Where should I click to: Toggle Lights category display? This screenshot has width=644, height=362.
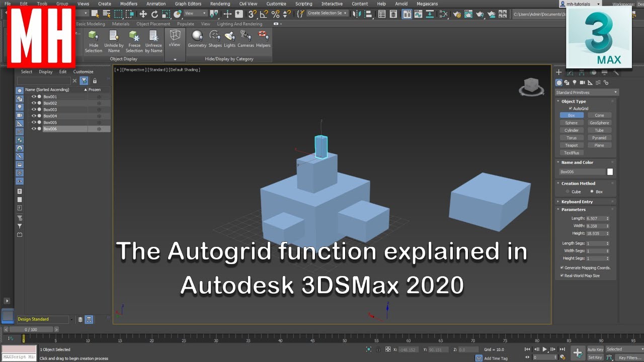click(x=229, y=39)
